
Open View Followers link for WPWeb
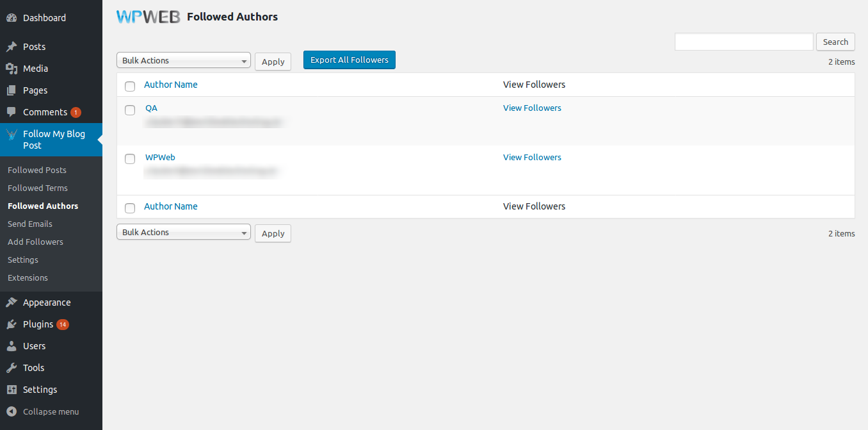coord(532,157)
